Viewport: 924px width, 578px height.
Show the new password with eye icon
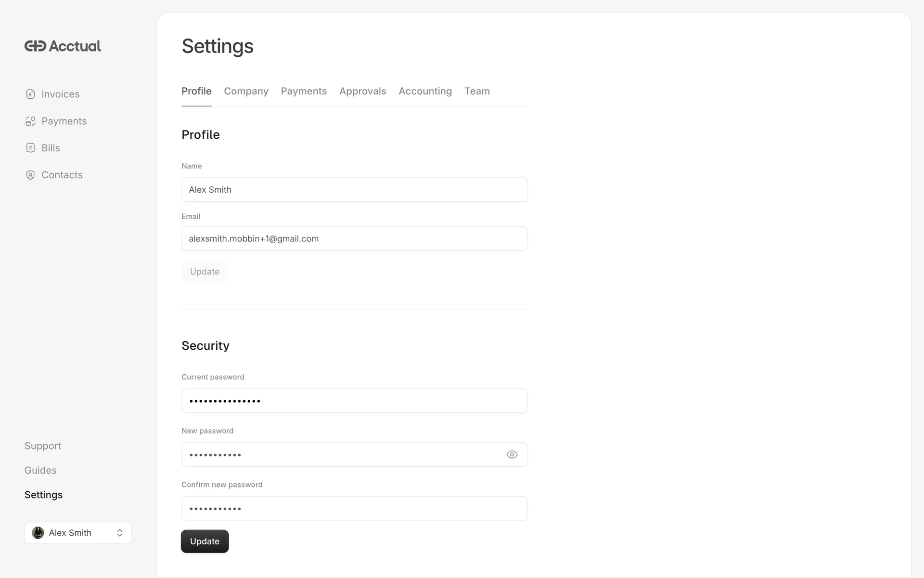(x=512, y=455)
